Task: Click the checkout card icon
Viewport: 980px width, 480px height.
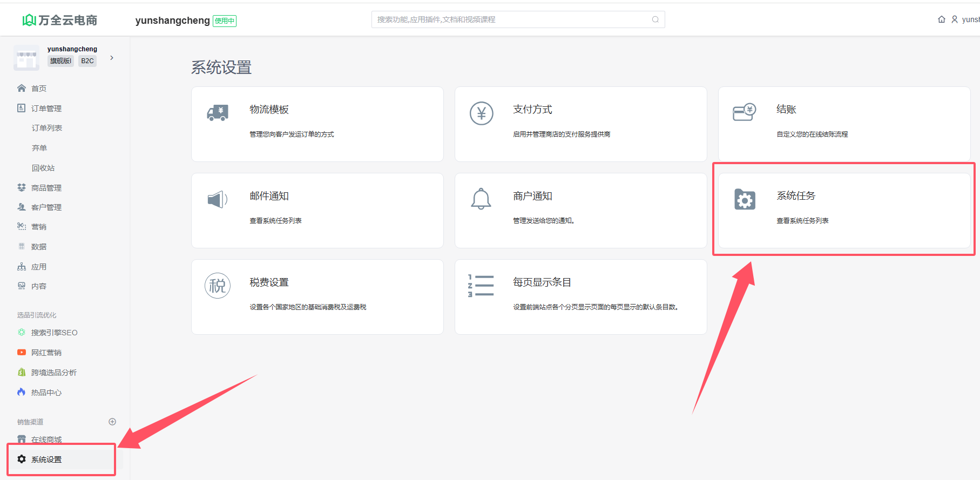Action: tap(744, 113)
